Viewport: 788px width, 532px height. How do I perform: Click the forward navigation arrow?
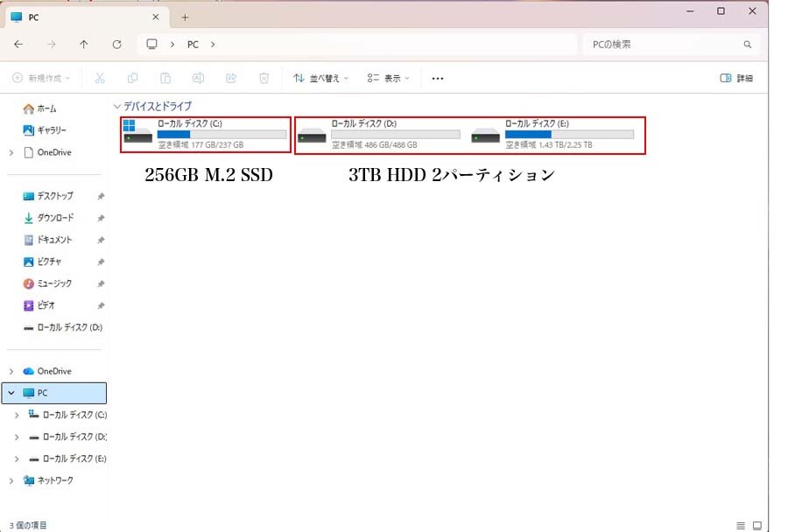point(52,45)
